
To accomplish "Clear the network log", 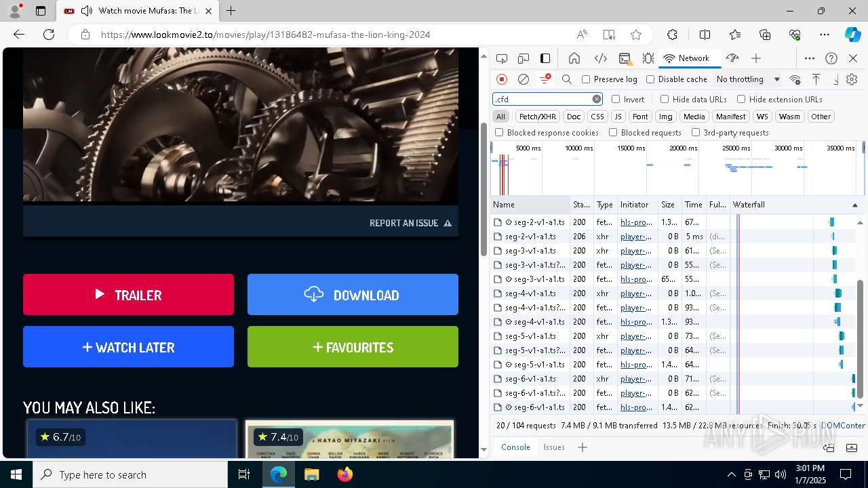I will click(524, 79).
